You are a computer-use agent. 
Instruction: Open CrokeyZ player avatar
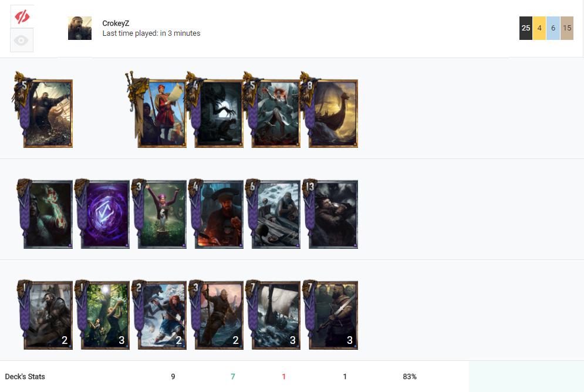point(80,28)
